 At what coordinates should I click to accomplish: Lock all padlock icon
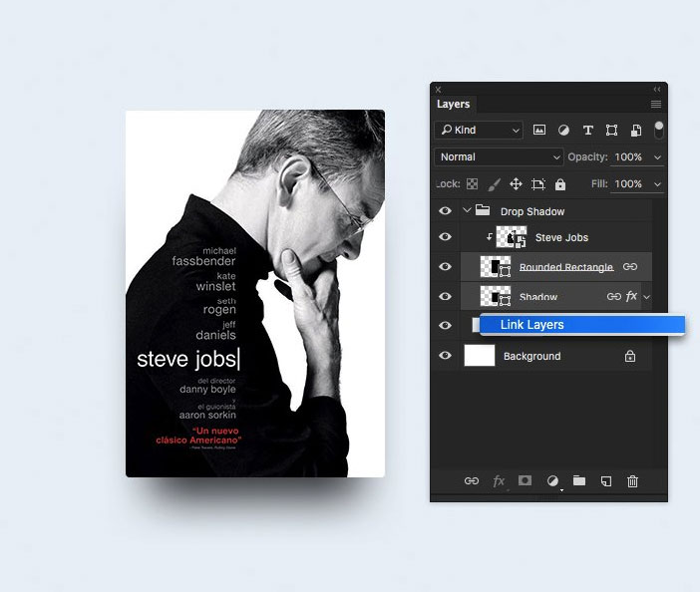tap(560, 183)
